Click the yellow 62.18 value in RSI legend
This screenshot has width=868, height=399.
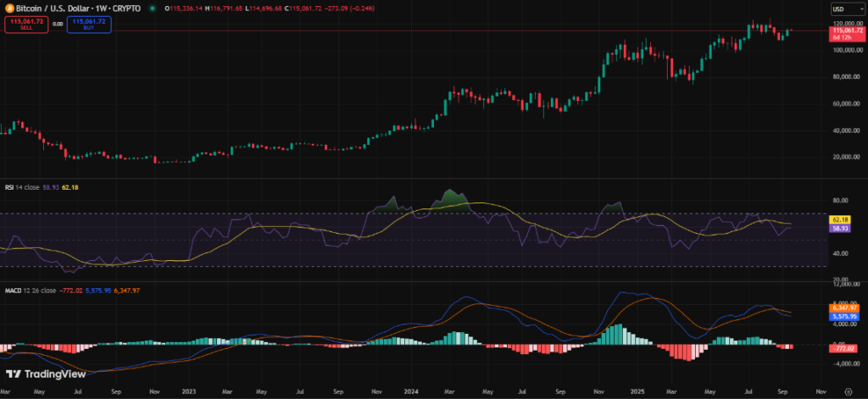click(x=70, y=187)
